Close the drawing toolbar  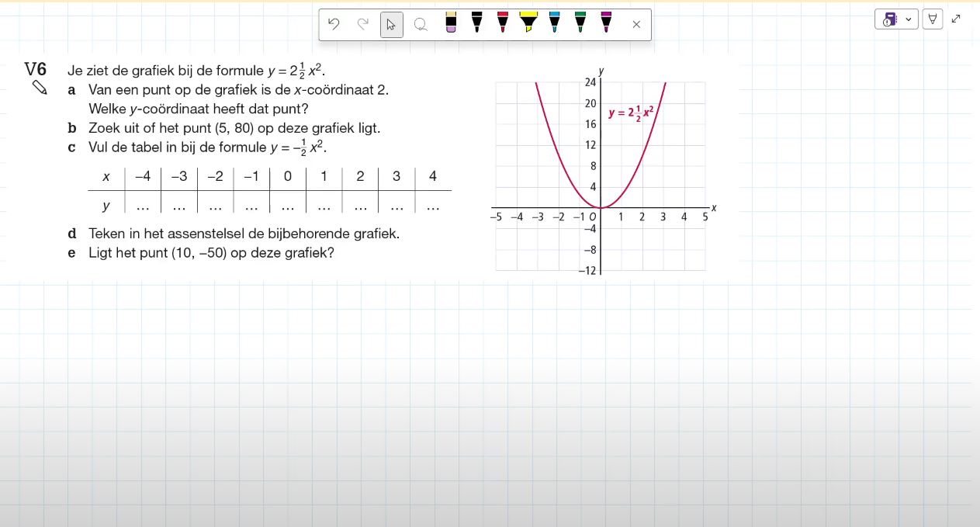[636, 25]
